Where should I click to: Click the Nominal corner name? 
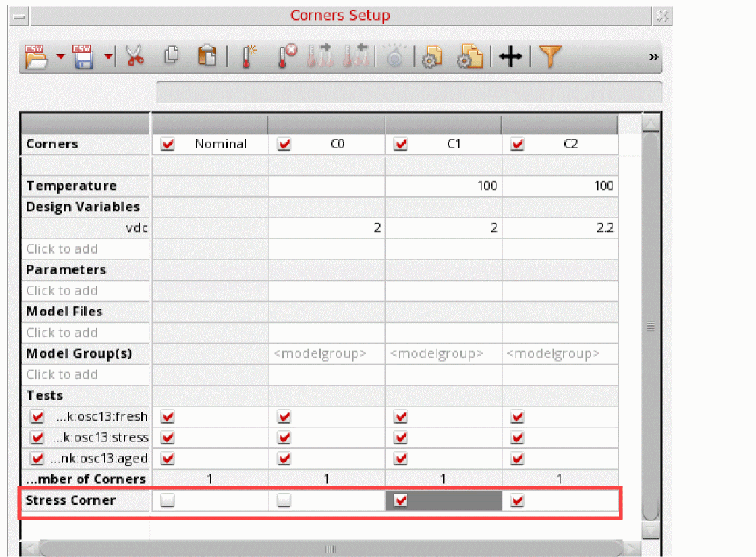pyautogui.click(x=221, y=144)
